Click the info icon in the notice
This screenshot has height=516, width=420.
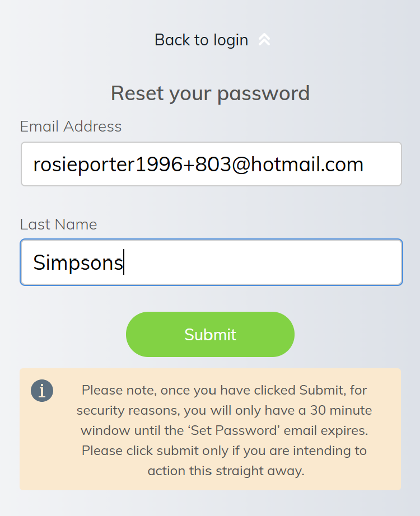[x=42, y=391]
